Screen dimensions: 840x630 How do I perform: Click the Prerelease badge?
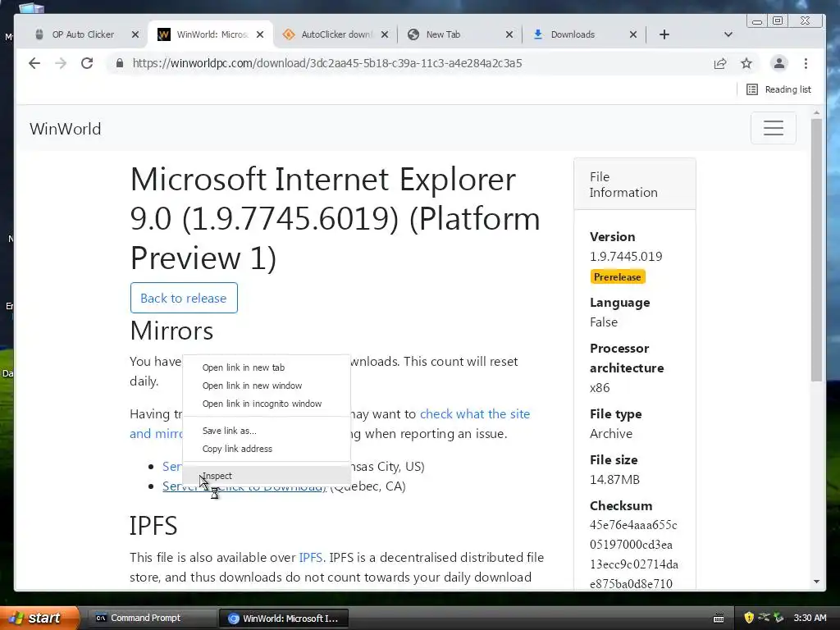coord(617,277)
